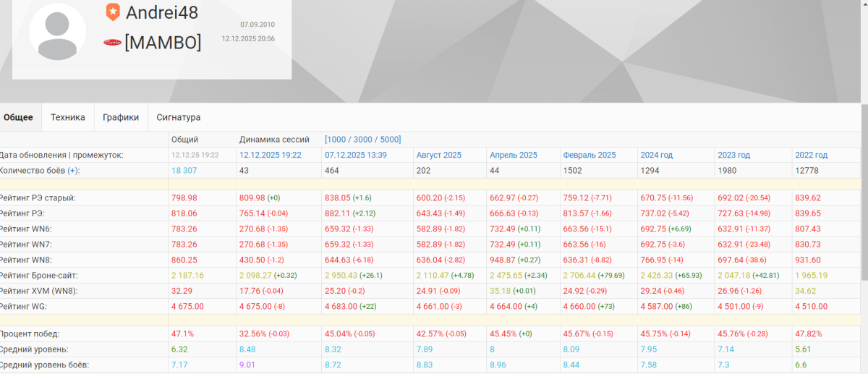This screenshot has width=868, height=374.
Task: Click the overall XVM value 32.29
Action: click(x=182, y=290)
